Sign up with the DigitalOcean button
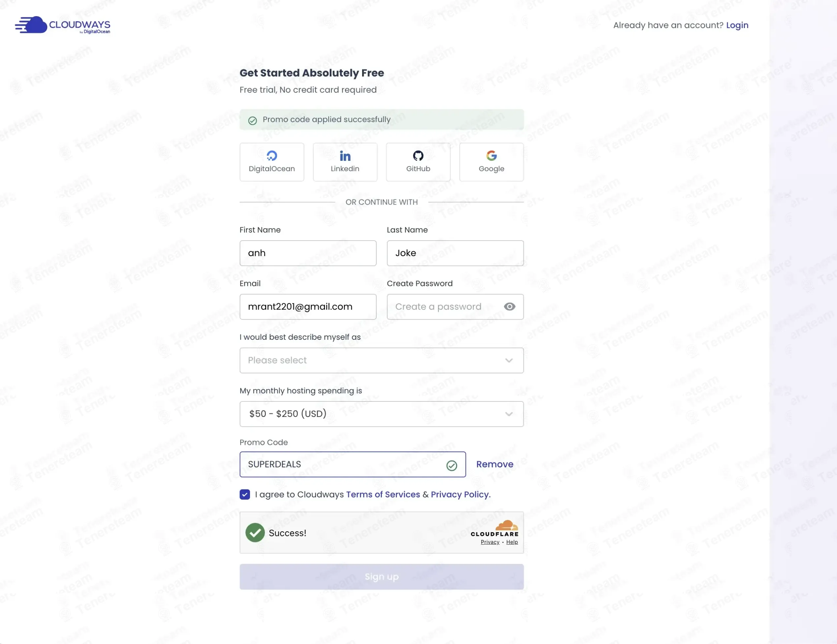Screen dimensions: 837x644 point(272,162)
